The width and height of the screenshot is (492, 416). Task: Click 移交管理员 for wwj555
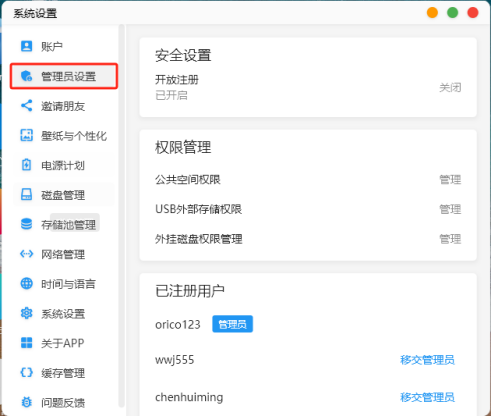(427, 360)
